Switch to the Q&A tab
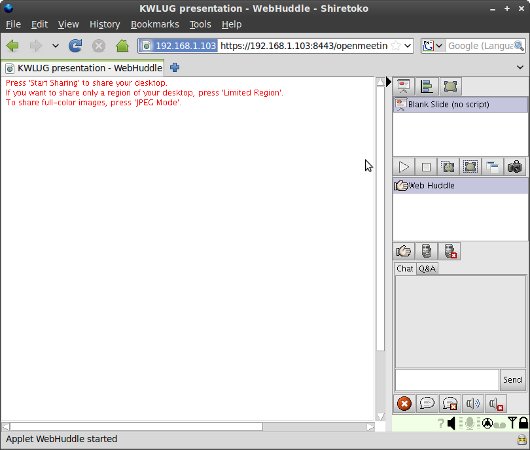This screenshot has height=450, width=530. pos(427,268)
